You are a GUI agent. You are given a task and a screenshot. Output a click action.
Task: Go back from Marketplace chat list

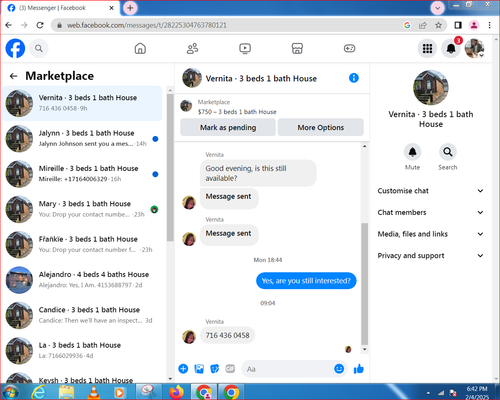(x=14, y=76)
